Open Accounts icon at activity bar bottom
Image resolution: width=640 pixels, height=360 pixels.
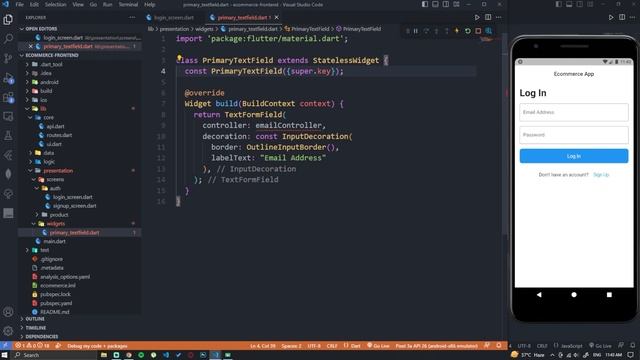8,312
